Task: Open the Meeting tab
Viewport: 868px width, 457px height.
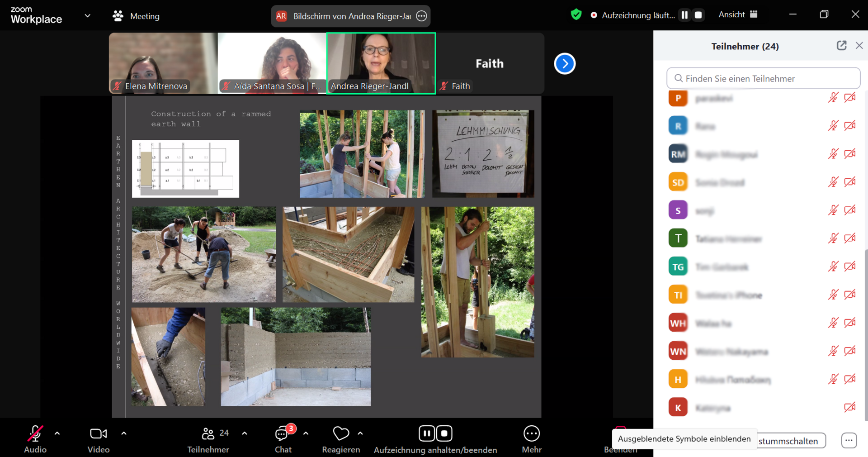Action: [x=136, y=16]
